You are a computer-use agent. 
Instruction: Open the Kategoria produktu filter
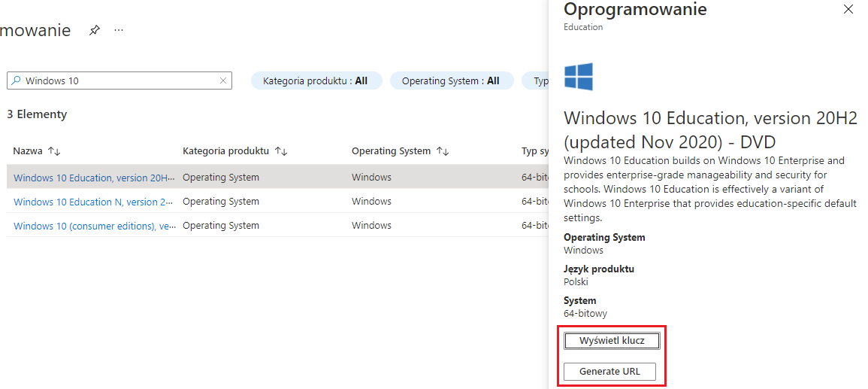[x=316, y=81]
